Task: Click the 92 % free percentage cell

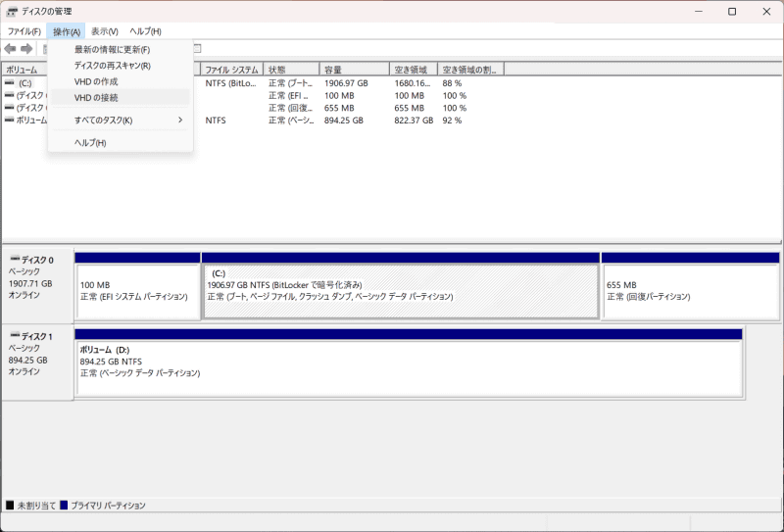Action: 452,121
